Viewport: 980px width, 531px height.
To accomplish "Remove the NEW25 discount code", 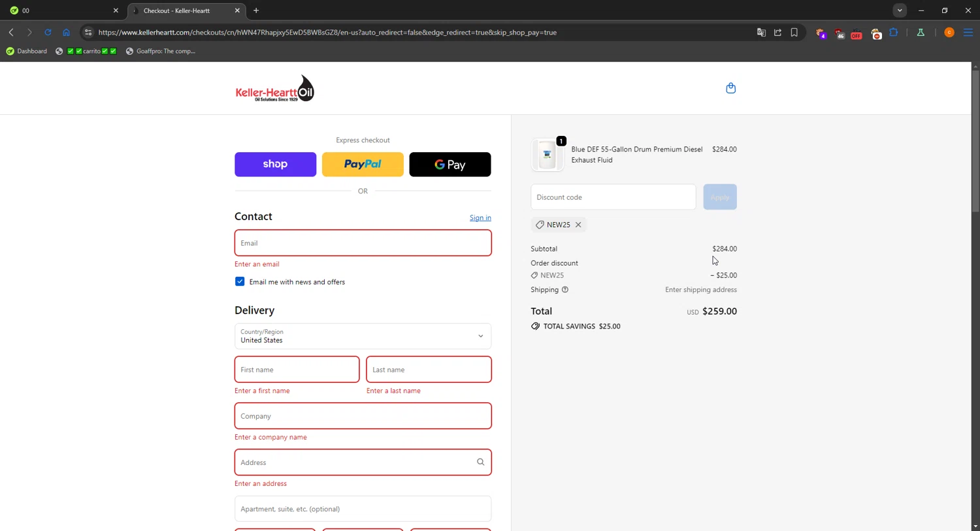I will [578, 225].
